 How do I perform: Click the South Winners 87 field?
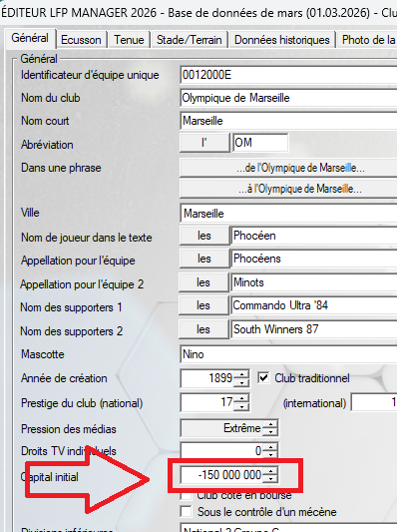click(x=314, y=329)
